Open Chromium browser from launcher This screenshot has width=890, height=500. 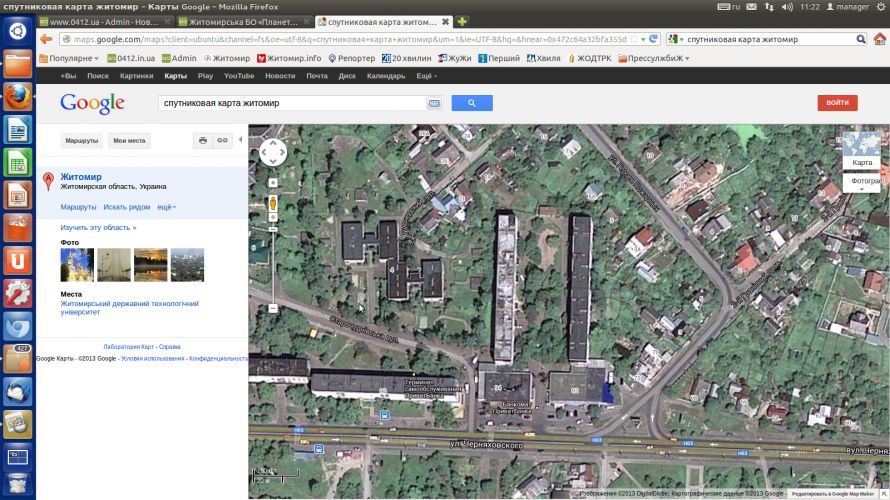[18, 326]
